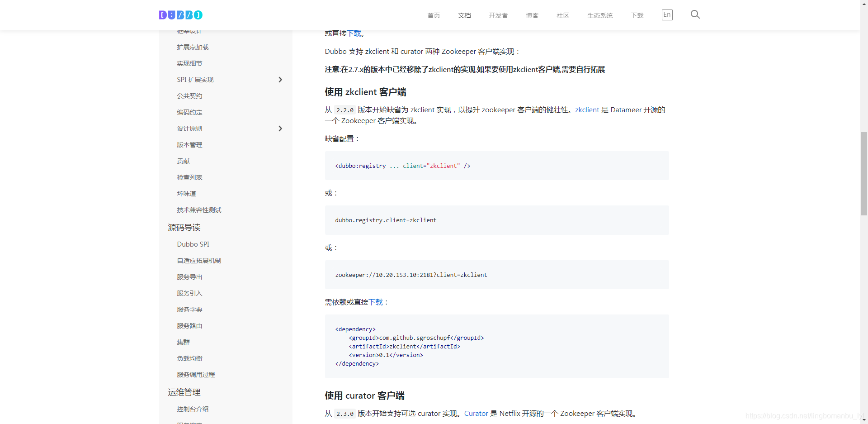868x424 pixels.
Task: Click the artifactId zkclient line
Action: pos(404,347)
